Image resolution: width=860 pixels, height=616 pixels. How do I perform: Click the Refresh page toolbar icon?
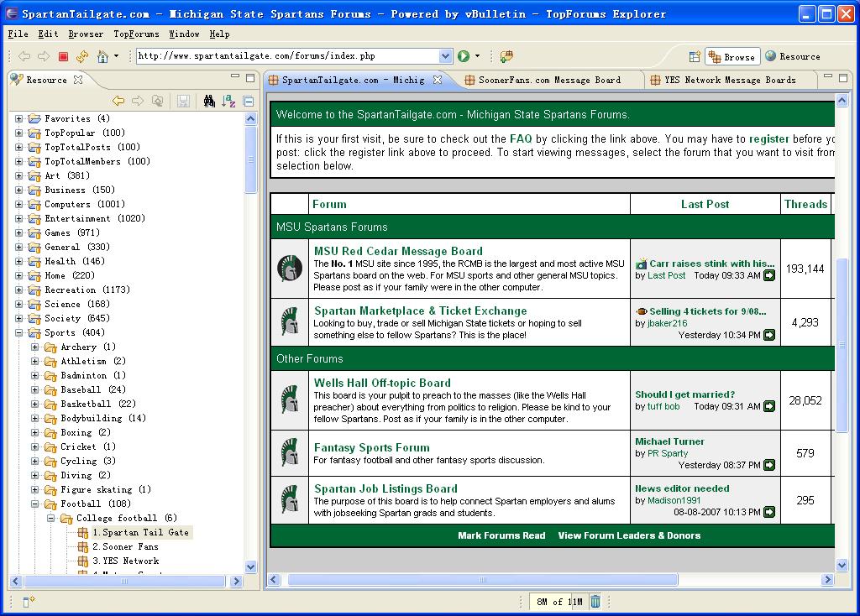point(82,56)
